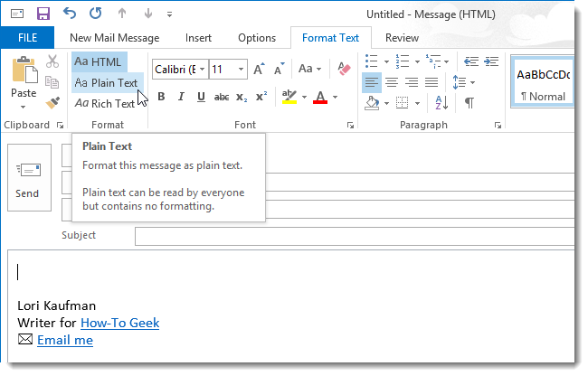Center the text

392,82
